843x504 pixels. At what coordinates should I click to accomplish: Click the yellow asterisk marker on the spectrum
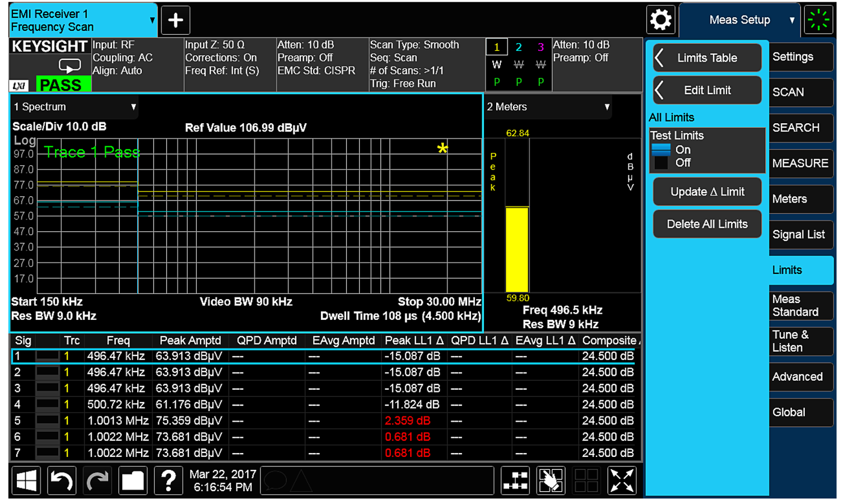point(443,148)
